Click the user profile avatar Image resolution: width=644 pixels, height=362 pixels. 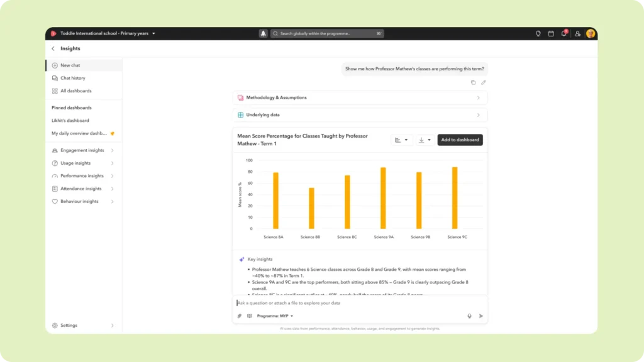point(591,33)
